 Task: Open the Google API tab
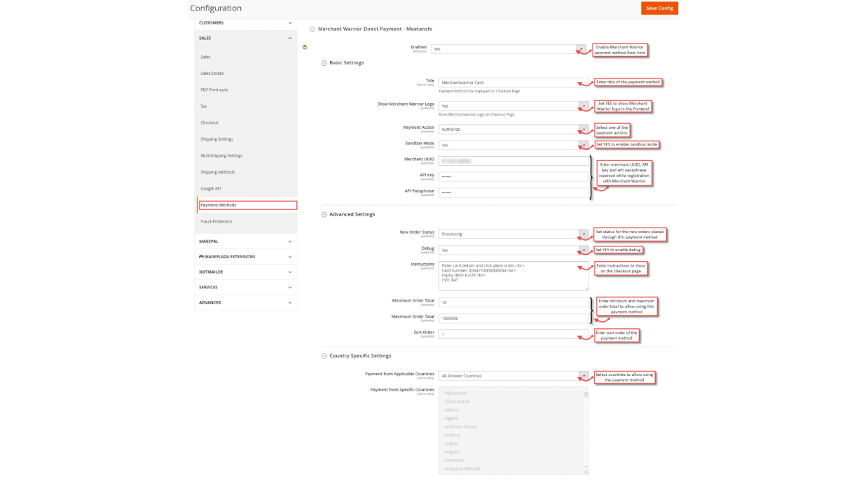pos(210,188)
